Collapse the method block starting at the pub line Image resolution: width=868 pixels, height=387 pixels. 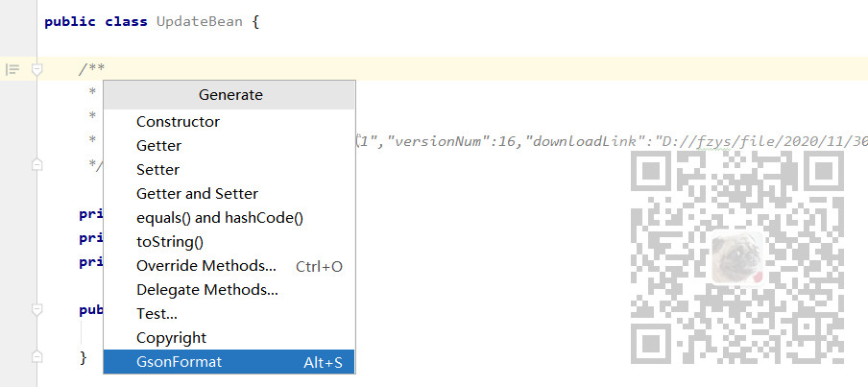click(x=37, y=309)
